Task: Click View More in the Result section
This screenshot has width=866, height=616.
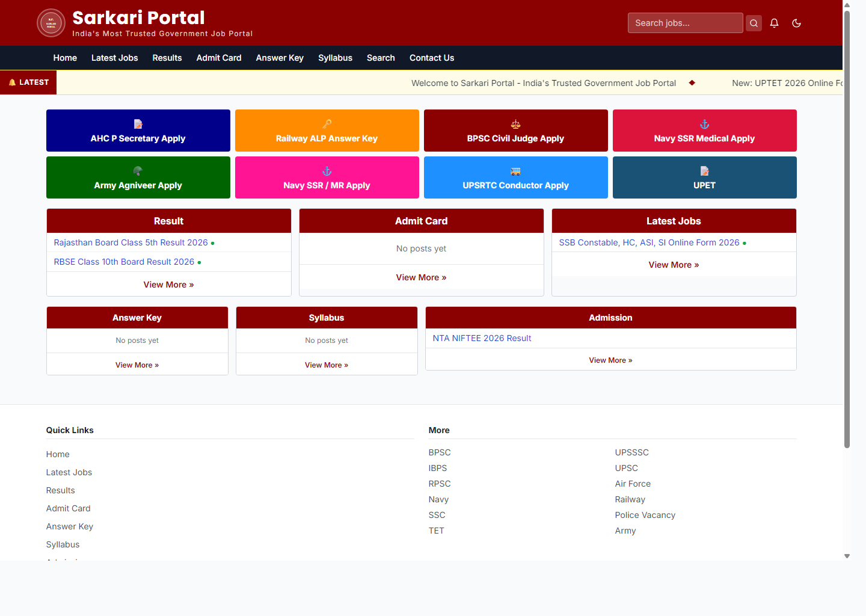Action: pos(168,284)
